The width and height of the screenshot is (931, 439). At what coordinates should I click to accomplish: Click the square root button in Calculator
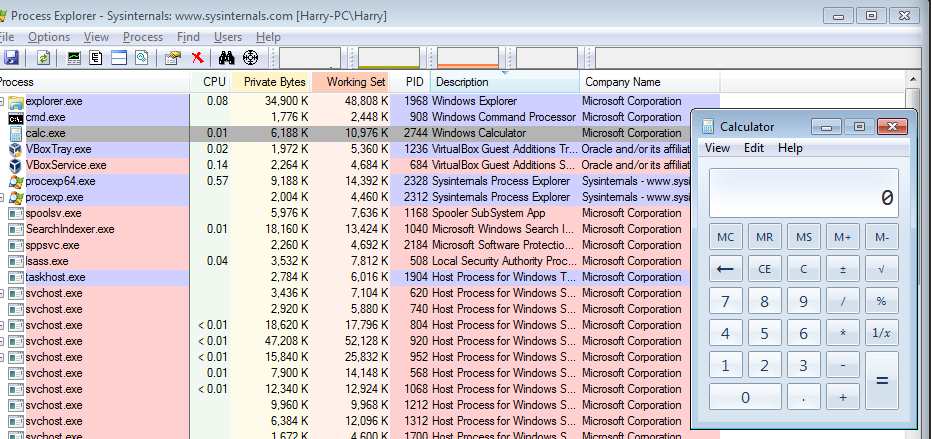point(881,269)
